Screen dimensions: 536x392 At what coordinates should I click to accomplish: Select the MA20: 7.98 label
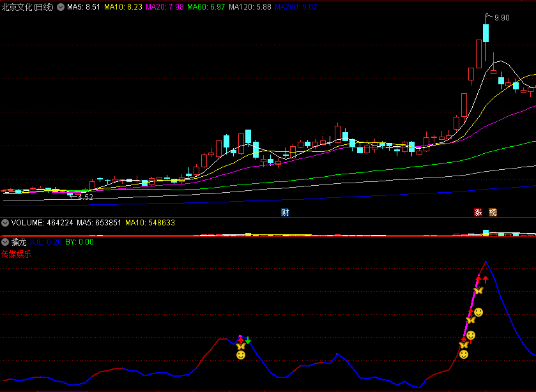tap(165, 7)
